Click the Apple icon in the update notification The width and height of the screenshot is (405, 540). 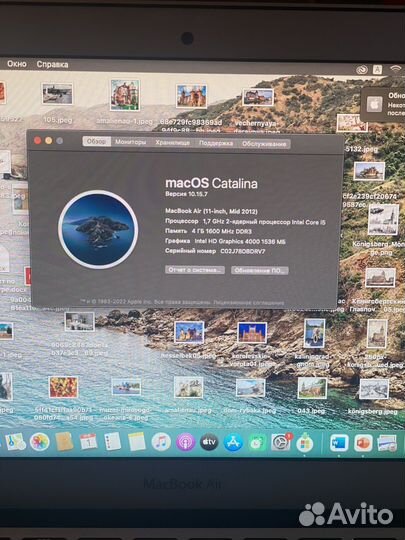pyautogui.click(x=374, y=104)
